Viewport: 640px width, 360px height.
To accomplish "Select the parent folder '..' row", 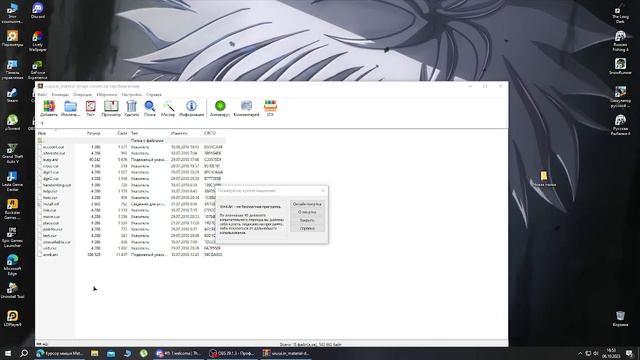I will [131, 140].
